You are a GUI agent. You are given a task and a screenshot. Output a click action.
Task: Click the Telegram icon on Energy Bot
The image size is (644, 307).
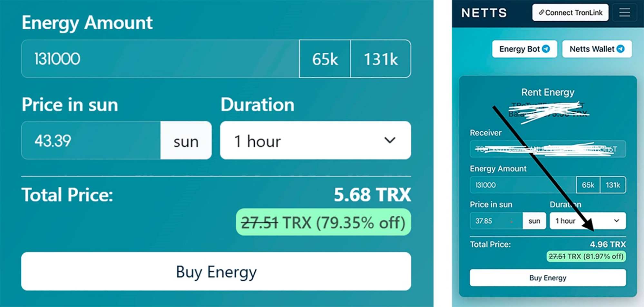pyautogui.click(x=546, y=49)
